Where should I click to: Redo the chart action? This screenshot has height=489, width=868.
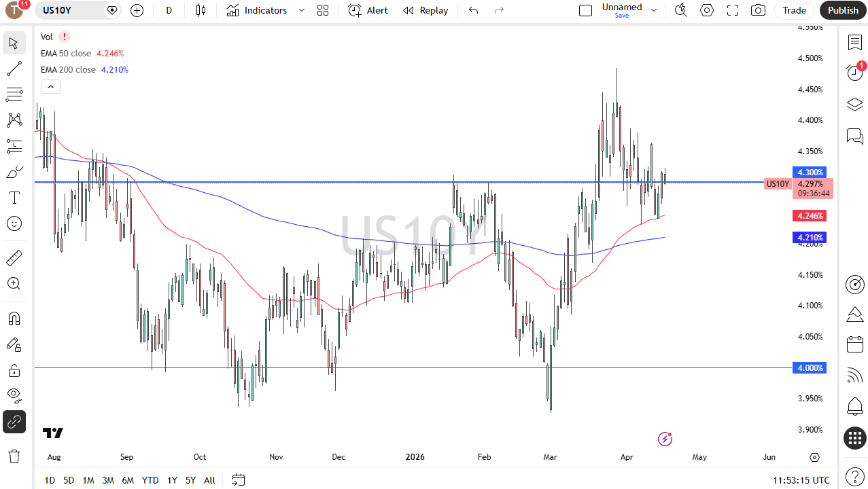click(x=500, y=10)
